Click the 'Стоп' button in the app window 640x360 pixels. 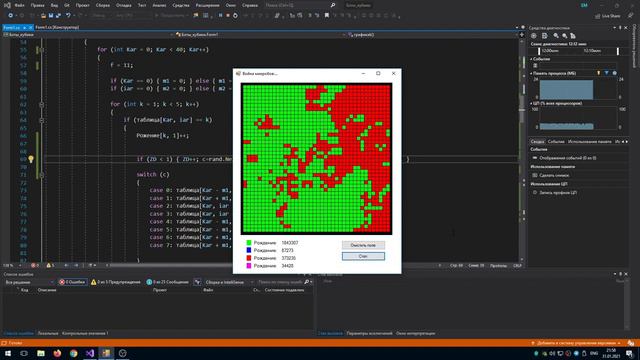tap(363, 256)
